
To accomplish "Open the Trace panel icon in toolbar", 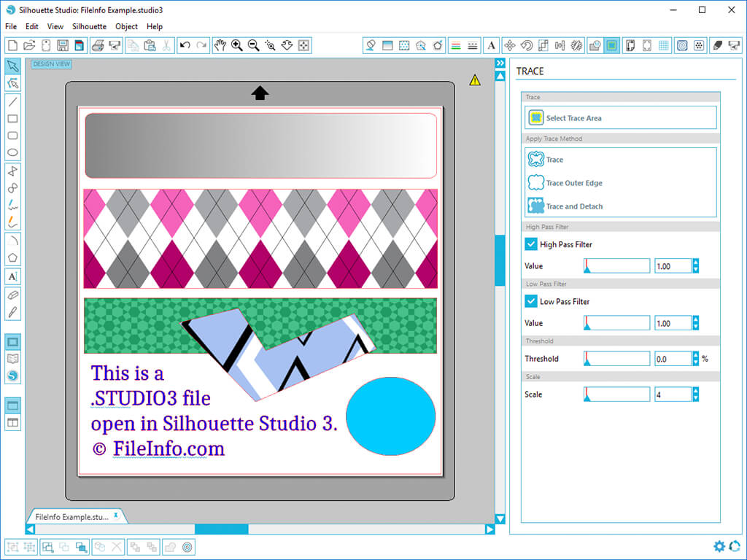I will 612,45.
